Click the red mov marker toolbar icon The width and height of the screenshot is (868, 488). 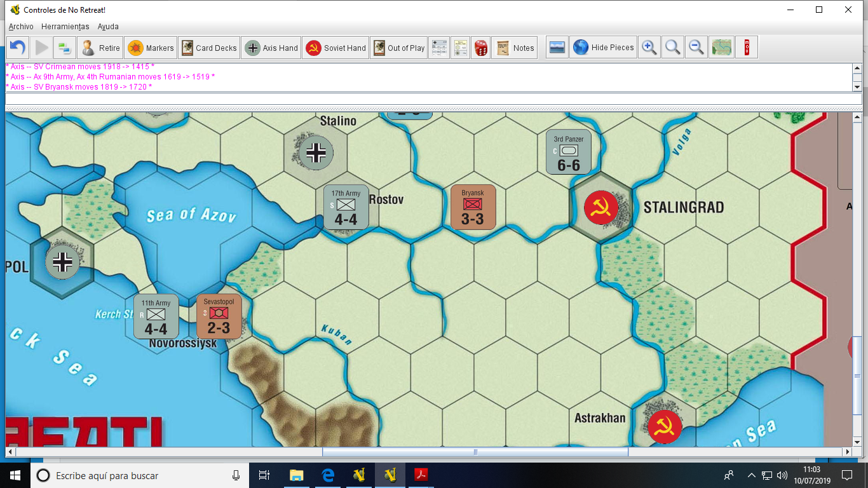coord(747,48)
